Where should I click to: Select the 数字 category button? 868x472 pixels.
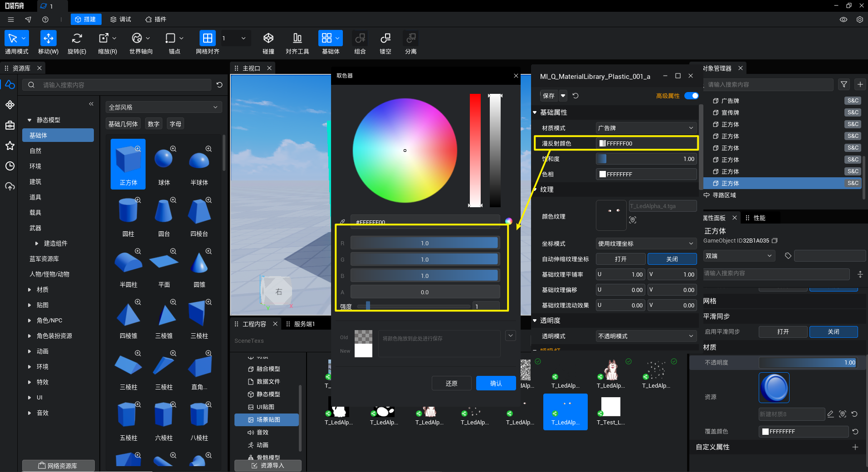click(x=154, y=124)
